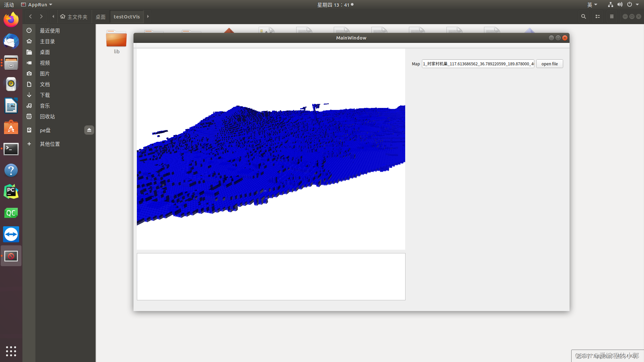Screen dimensions: 644x362
Task: Click the open file button
Action: pos(549,64)
